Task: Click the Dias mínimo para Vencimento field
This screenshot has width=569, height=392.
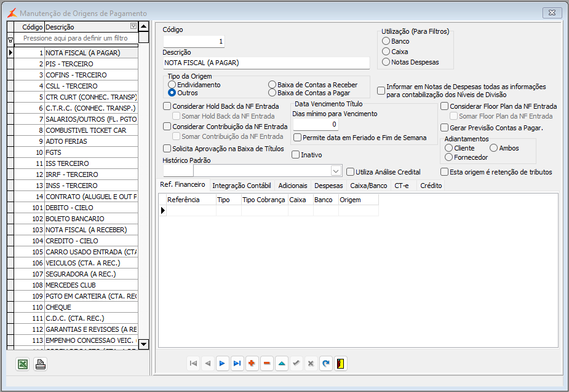Action: coord(316,124)
